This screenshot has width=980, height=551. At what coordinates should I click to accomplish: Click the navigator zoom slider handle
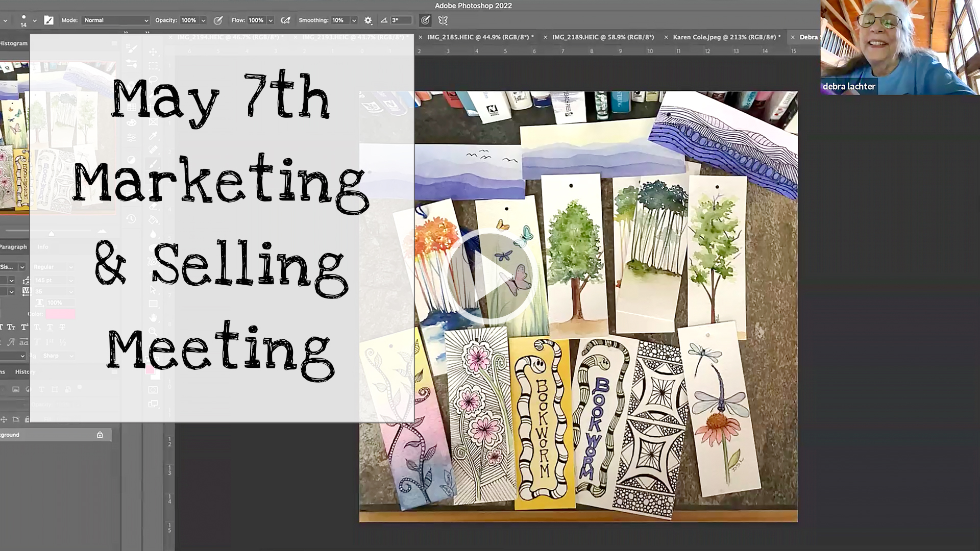pos(51,234)
